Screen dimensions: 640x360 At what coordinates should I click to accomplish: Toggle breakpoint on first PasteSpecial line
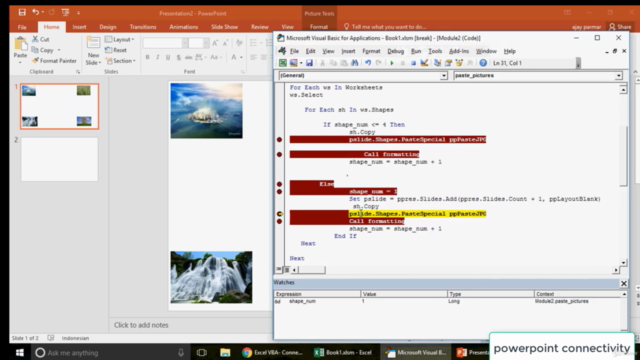[279, 140]
